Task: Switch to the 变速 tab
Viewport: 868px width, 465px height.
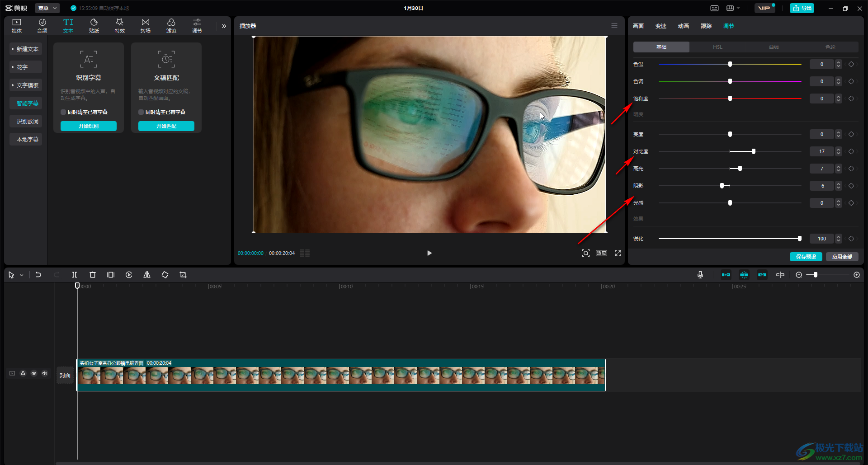Action: point(661,26)
